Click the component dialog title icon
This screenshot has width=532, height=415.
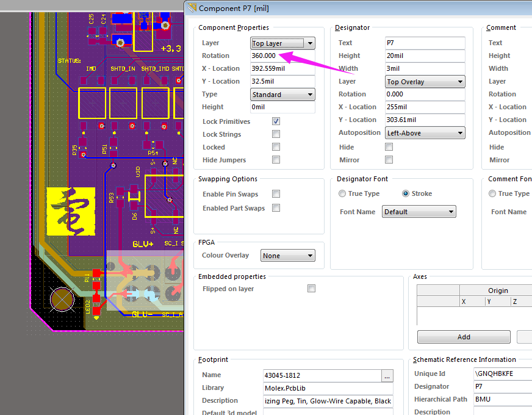(x=193, y=8)
